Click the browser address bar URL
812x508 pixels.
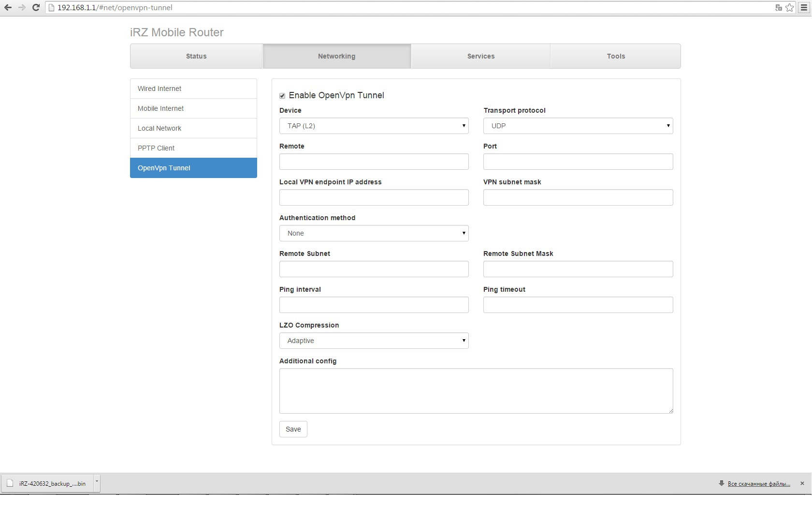click(115, 8)
